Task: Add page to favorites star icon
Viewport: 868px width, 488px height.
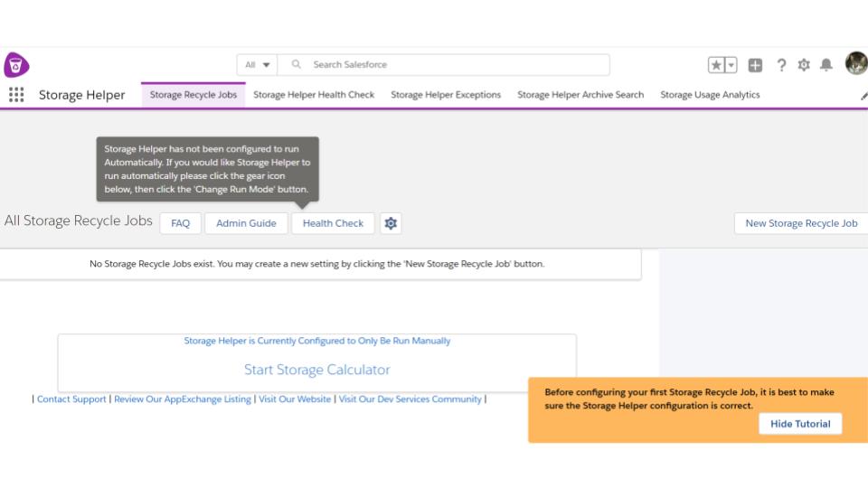Action: tap(716, 65)
